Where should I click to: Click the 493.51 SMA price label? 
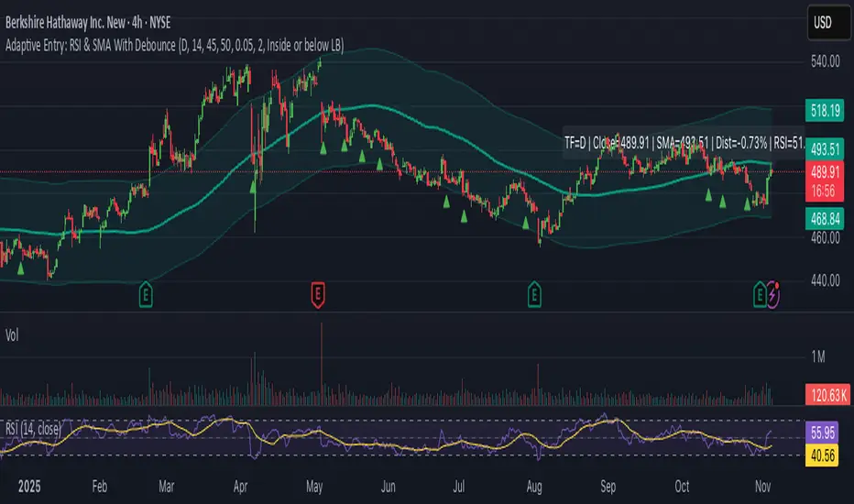825,148
